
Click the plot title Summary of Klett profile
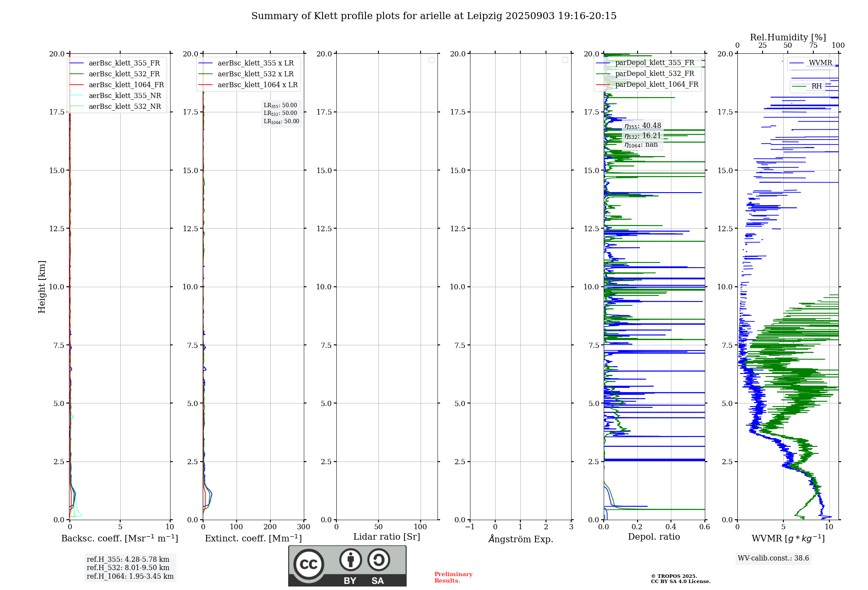tap(434, 16)
